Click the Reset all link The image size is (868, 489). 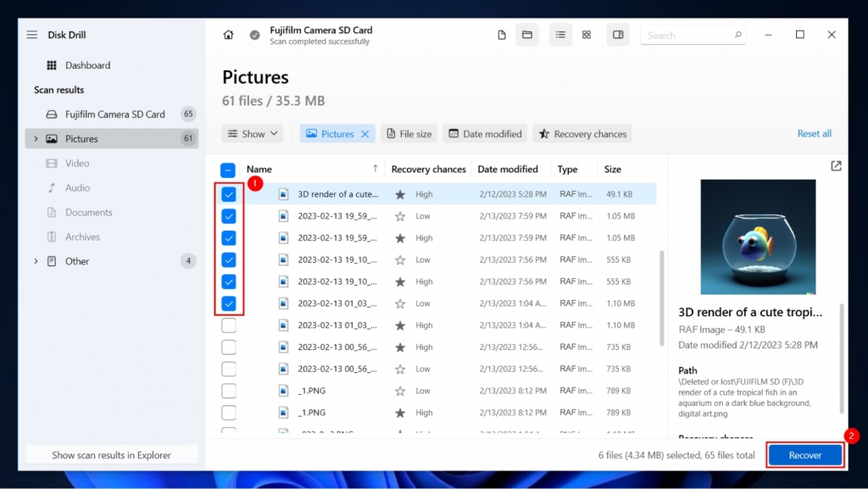pyautogui.click(x=815, y=133)
